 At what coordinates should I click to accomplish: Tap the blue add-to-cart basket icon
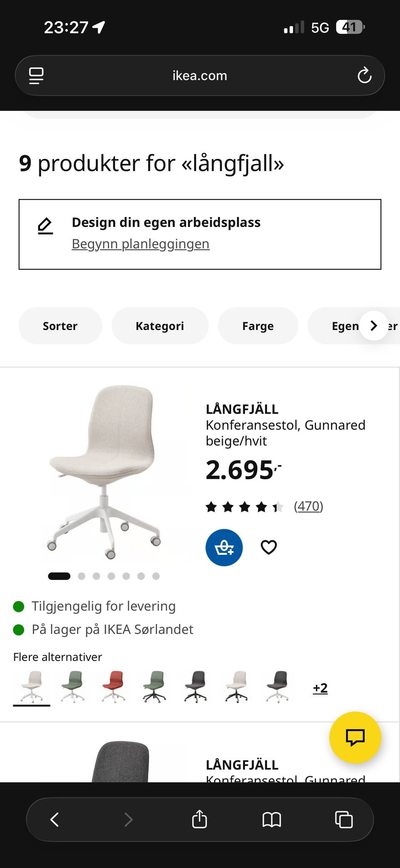pyautogui.click(x=224, y=548)
